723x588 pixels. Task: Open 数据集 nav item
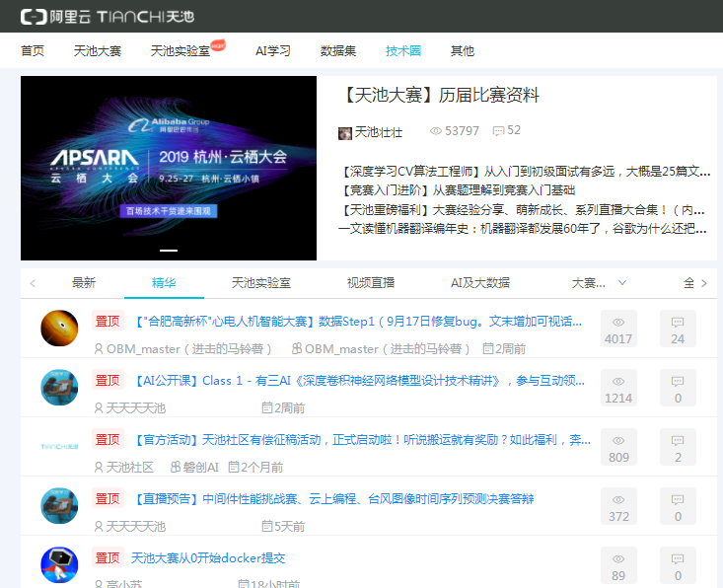338,50
